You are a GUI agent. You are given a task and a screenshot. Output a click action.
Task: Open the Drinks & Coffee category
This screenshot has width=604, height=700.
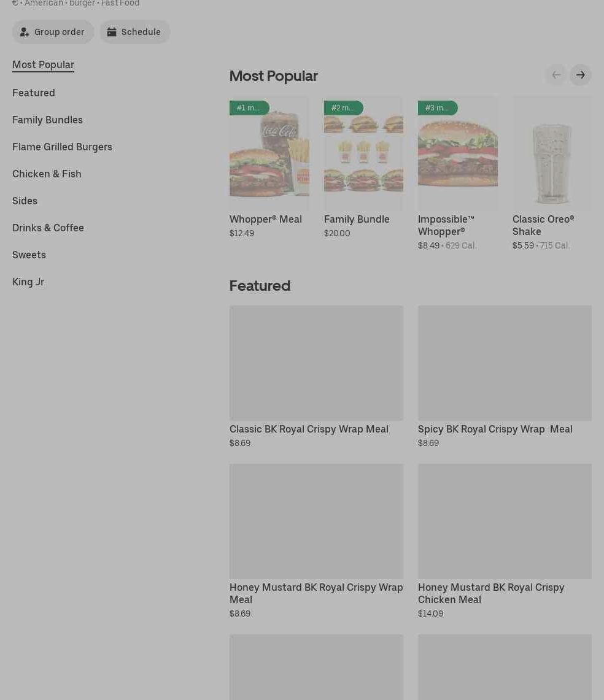click(48, 228)
